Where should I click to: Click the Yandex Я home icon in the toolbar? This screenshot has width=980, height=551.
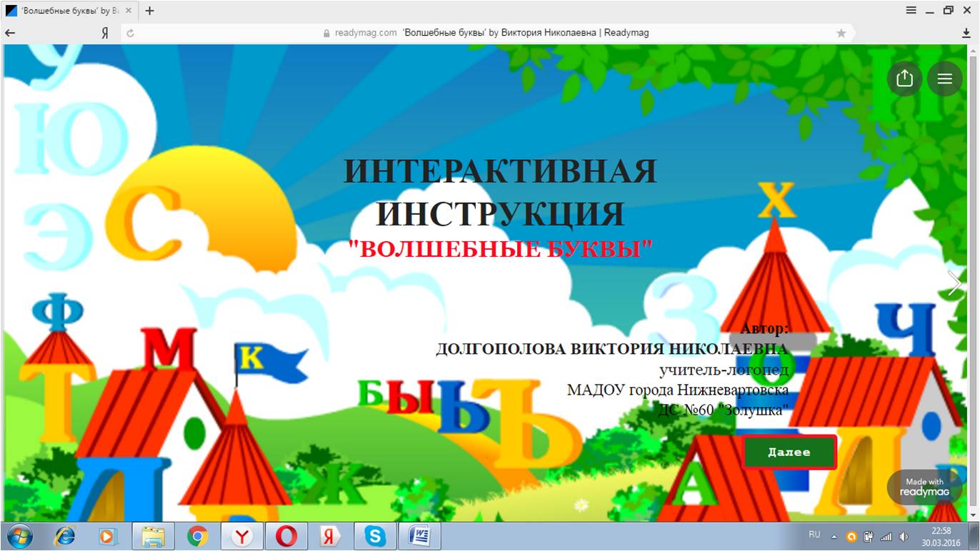point(105,33)
